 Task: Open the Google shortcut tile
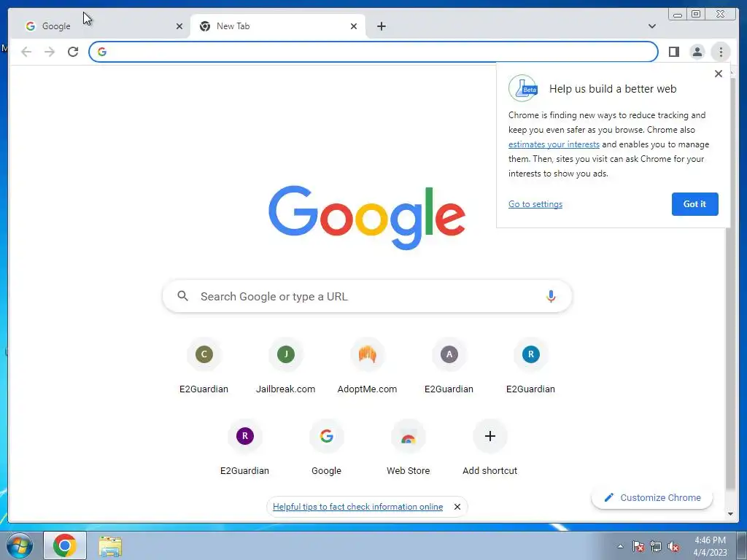326,448
